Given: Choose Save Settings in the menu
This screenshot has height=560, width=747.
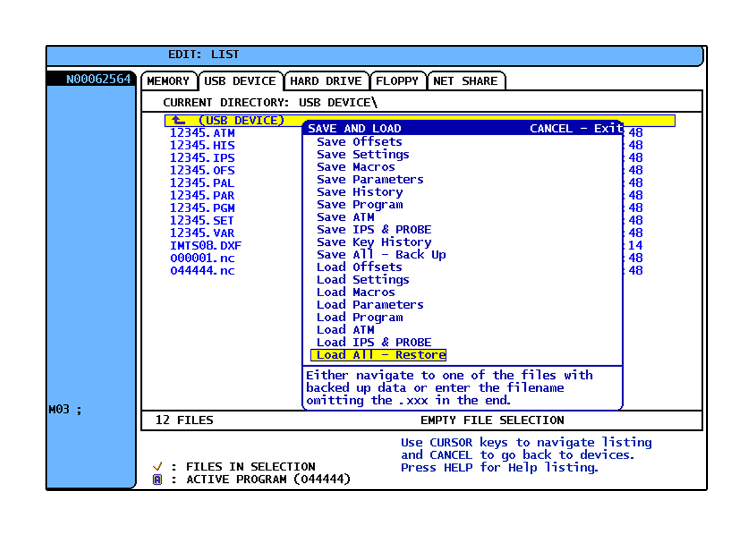Looking at the screenshot, I should coord(363,154).
